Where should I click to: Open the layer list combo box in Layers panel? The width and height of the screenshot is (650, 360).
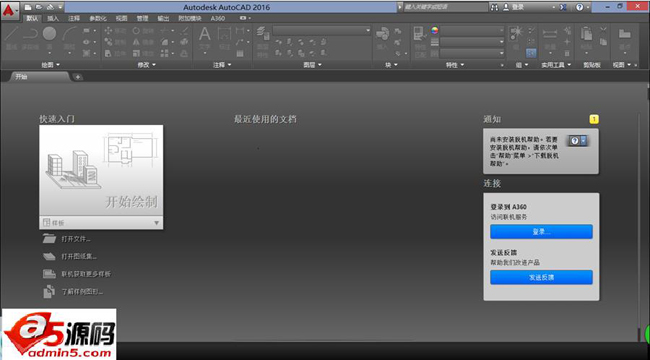[322, 31]
